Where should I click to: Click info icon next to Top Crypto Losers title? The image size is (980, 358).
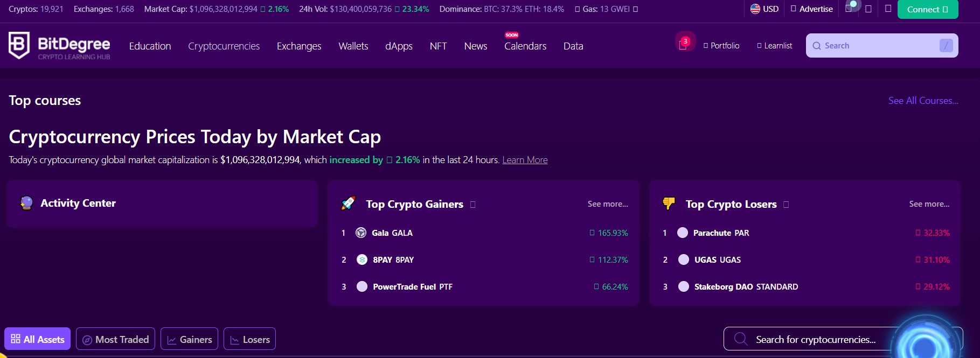[786, 205]
